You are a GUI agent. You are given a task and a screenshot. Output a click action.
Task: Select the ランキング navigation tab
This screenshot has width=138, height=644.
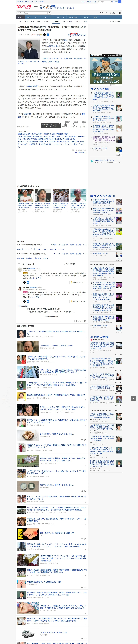(x=86, y=17)
